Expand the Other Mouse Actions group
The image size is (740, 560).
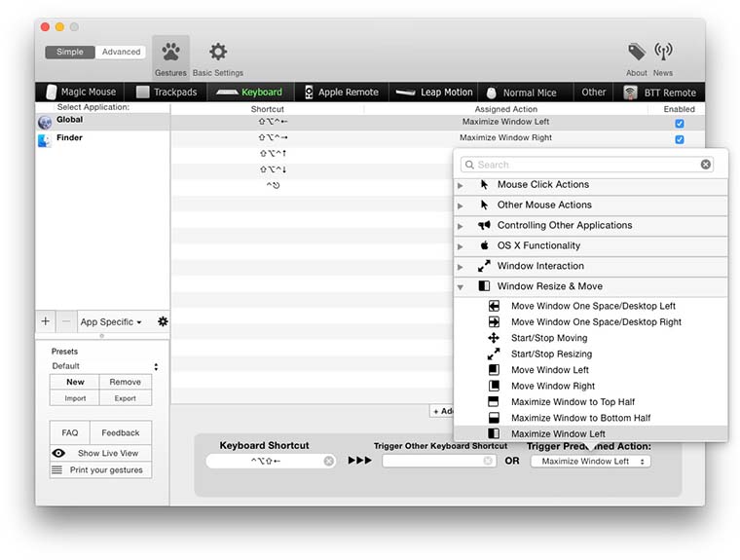(x=461, y=205)
